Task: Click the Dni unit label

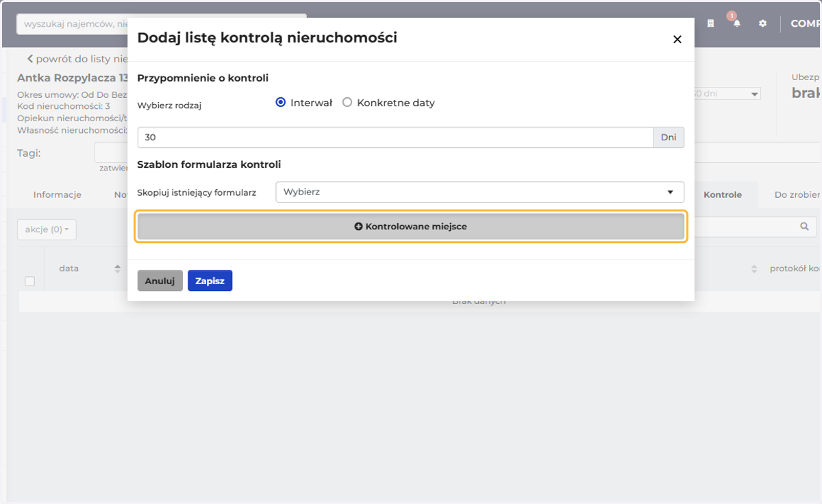Action: (669, 137)
